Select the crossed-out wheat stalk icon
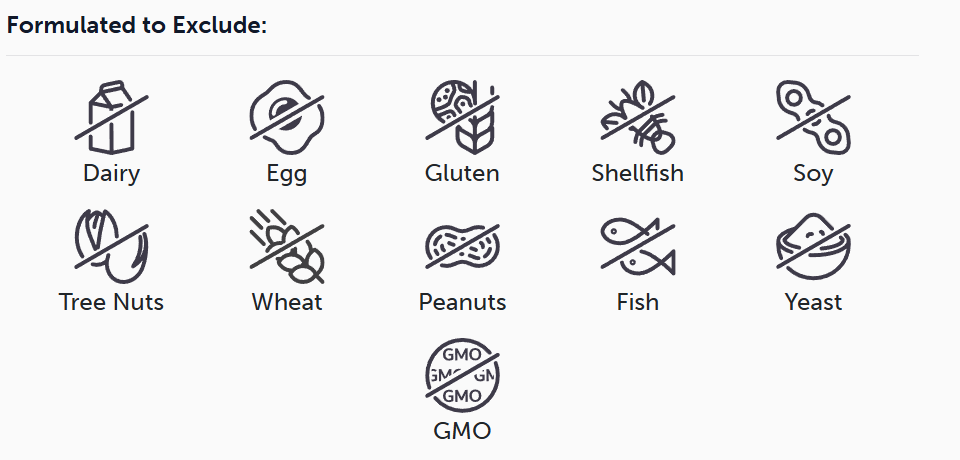Screen dimensions: 960x460 [286, 247]
